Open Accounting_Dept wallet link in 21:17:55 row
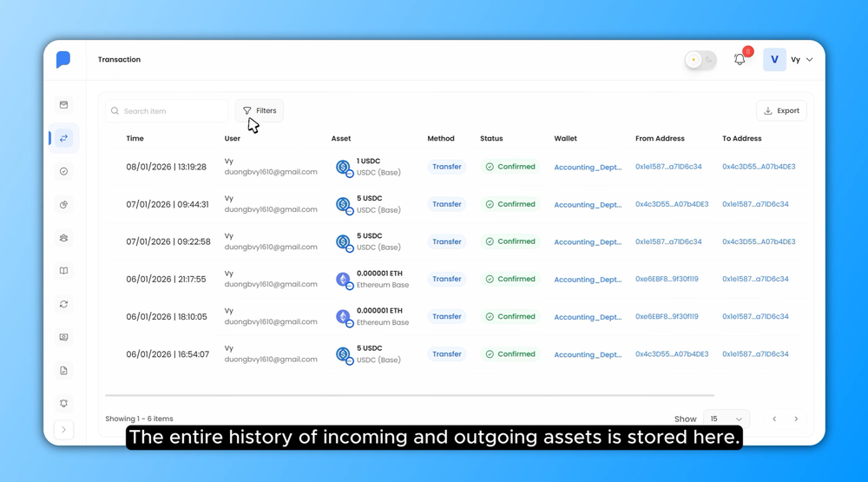This screenshot has width=868, height=482. click(x=588, y=280)
